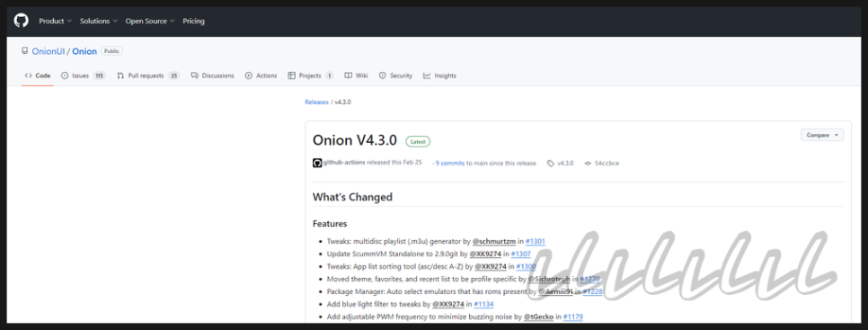Open the Solutions dropdown menu
868x330 pixels.
pyautogui.click(x=99, y=21)
